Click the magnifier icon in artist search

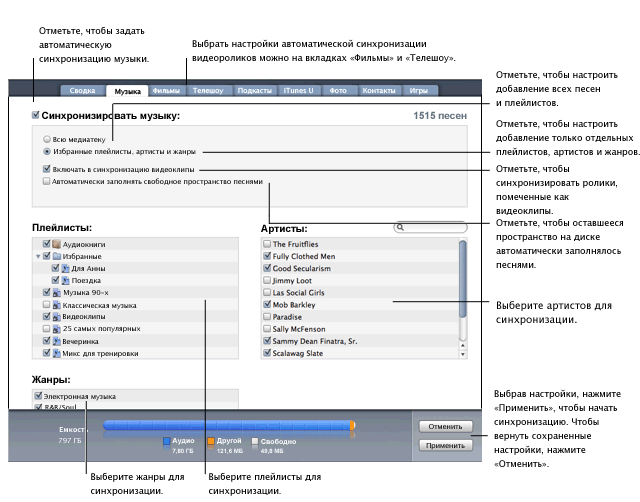click(400, 227)
